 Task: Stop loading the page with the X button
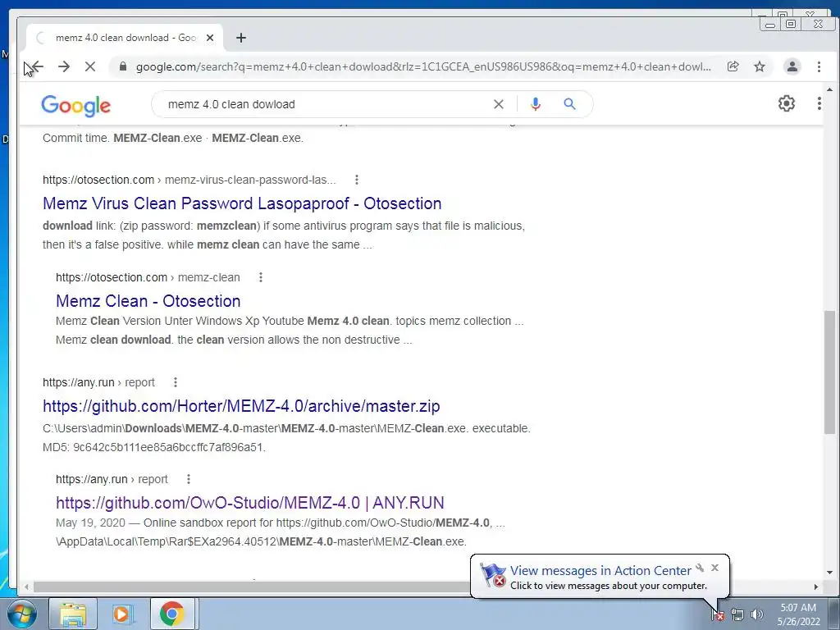click(90, 66)
